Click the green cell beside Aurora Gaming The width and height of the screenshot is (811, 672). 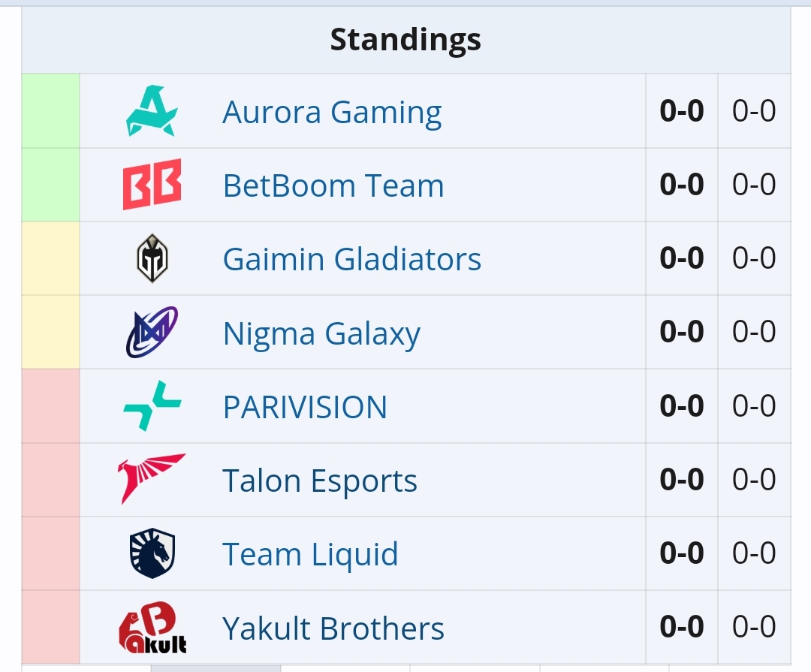(x=50, y=111)
